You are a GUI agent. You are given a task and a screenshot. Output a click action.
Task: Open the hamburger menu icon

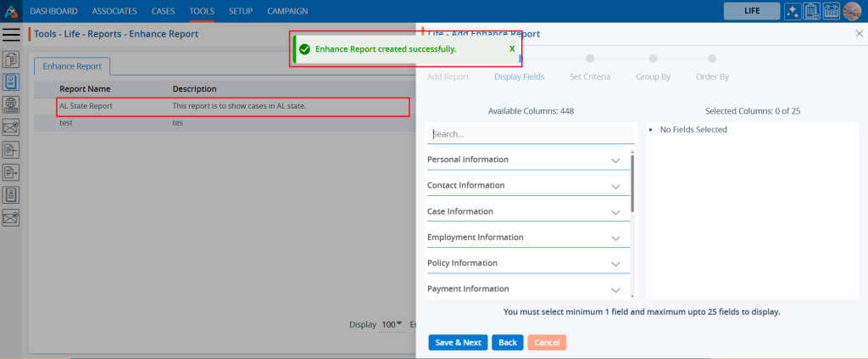pos(12,35)
